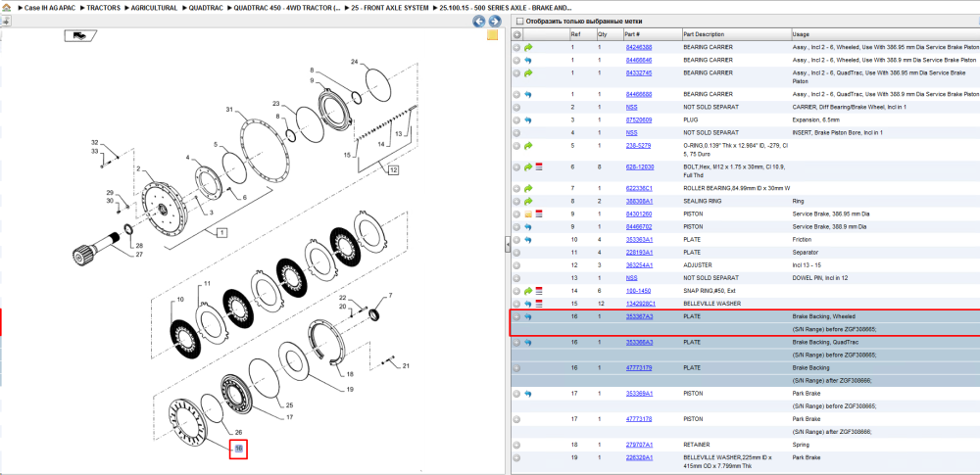
Task: Open part number link 84246388
Action: click(x=638, y=47)
